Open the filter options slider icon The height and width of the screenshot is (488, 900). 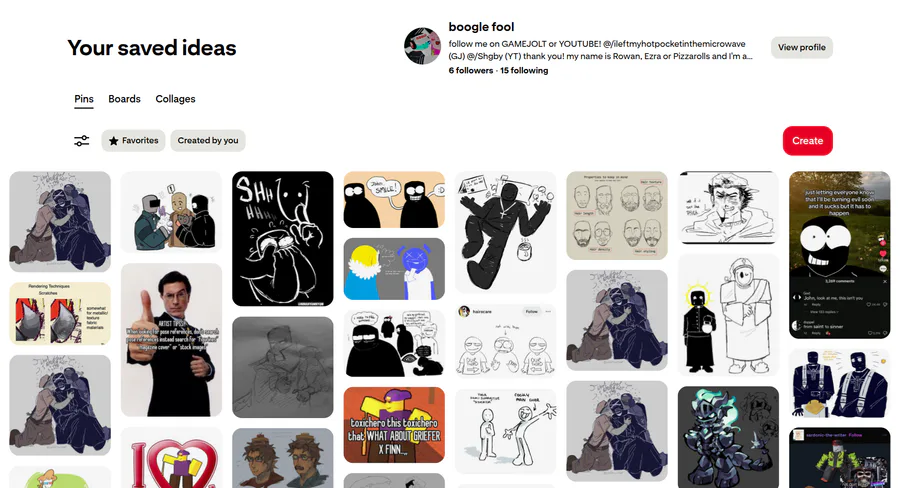82,141
